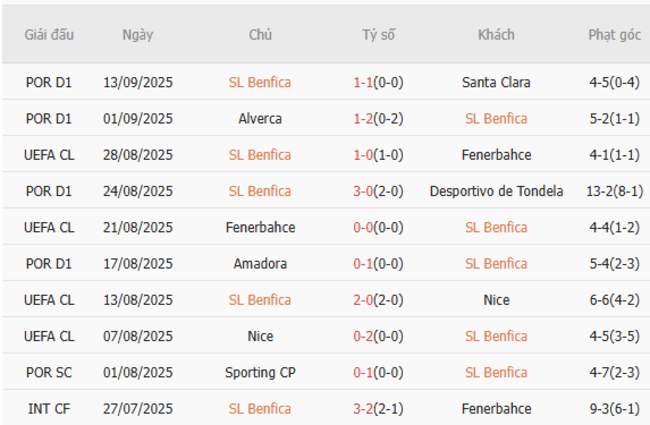Click the Ngày column header
This screenshot has height=425, width=650.
[138, 35]
